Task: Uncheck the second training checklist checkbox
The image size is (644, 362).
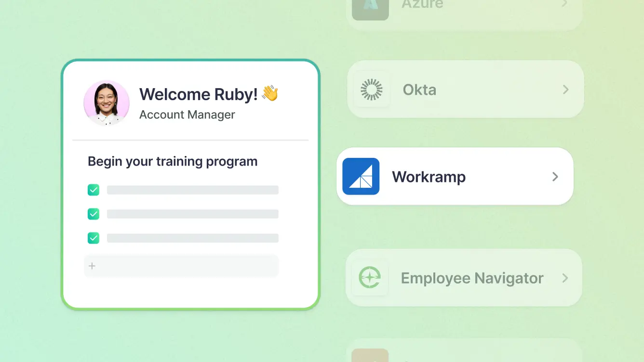Action: coord(94,214)
